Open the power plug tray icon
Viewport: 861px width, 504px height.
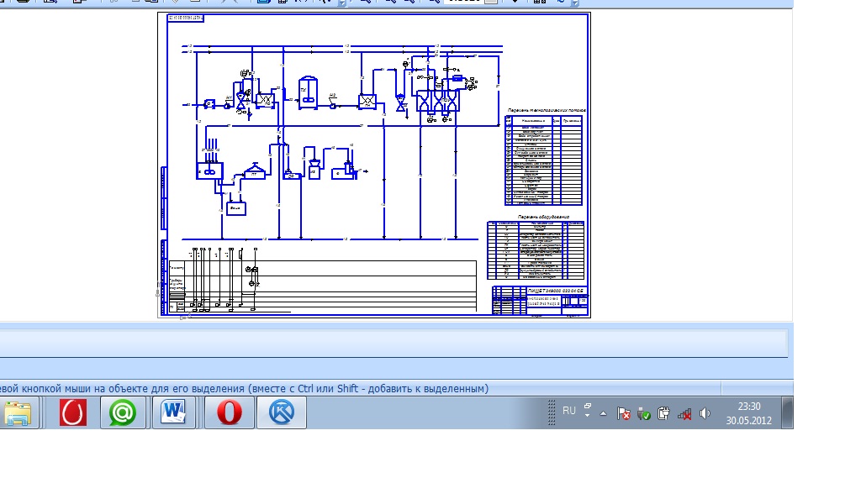point(663,413)
